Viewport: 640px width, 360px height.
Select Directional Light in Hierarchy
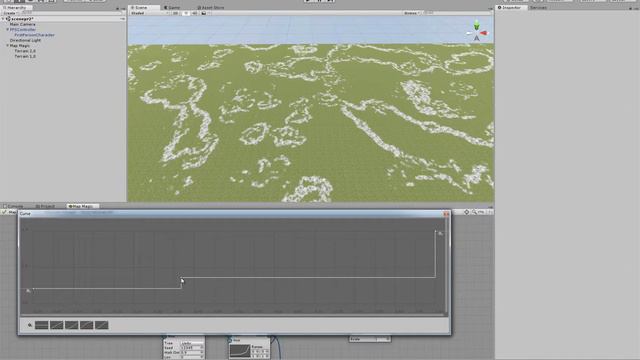(25, 40)
